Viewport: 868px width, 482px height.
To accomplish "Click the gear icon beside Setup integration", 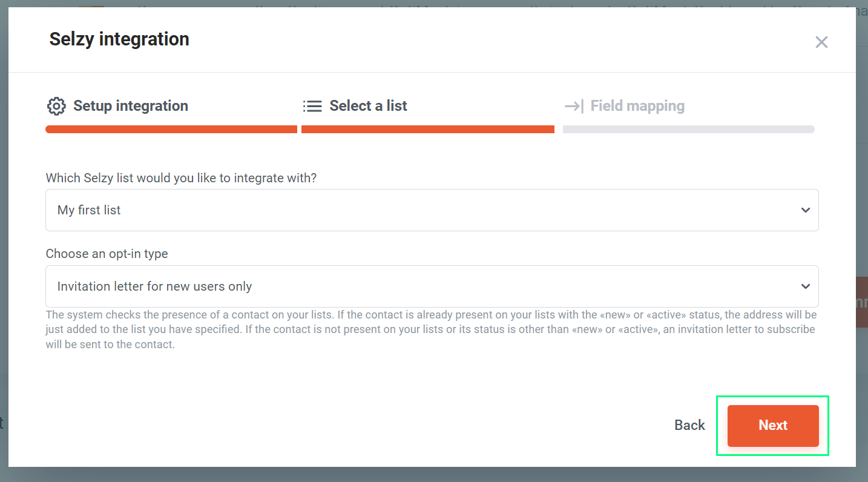I will tap(56, 106).
